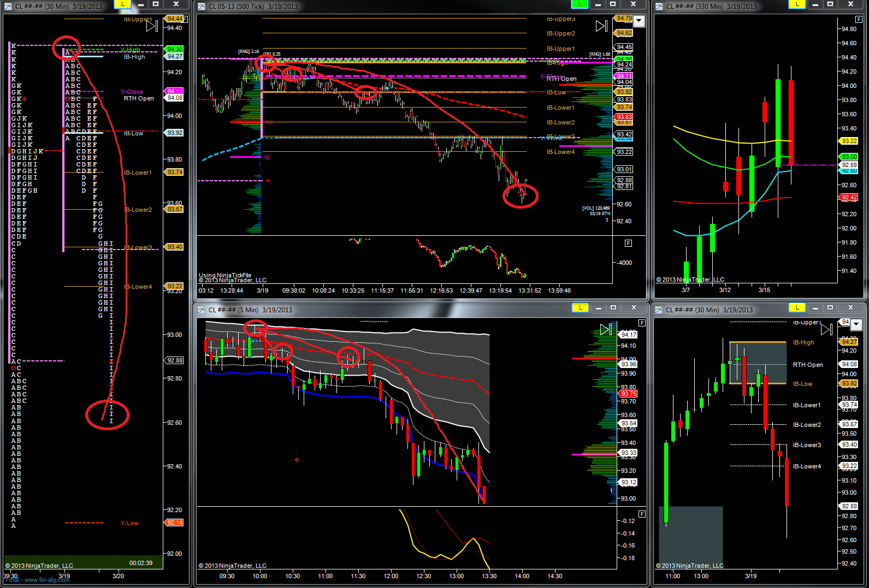Open the dropdown arrow in the 30 Min candlestick chart corner
869x588 pixels.
click(x=856, y=325)
